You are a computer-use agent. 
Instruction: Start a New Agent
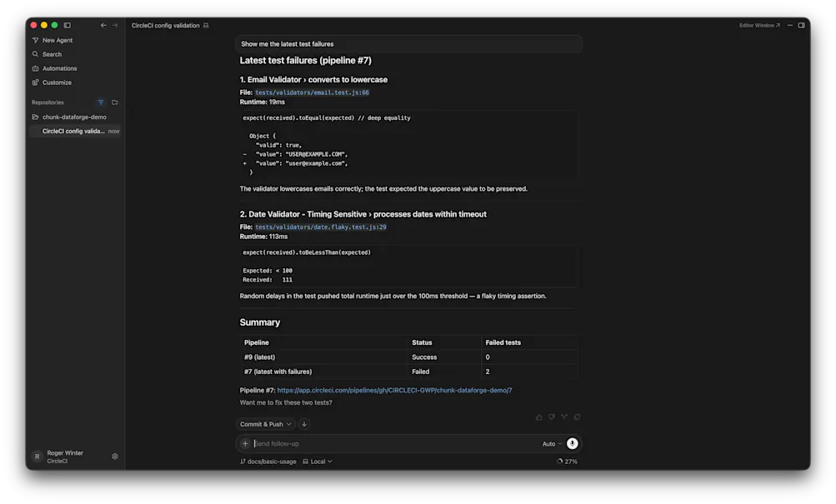[53, 40]
